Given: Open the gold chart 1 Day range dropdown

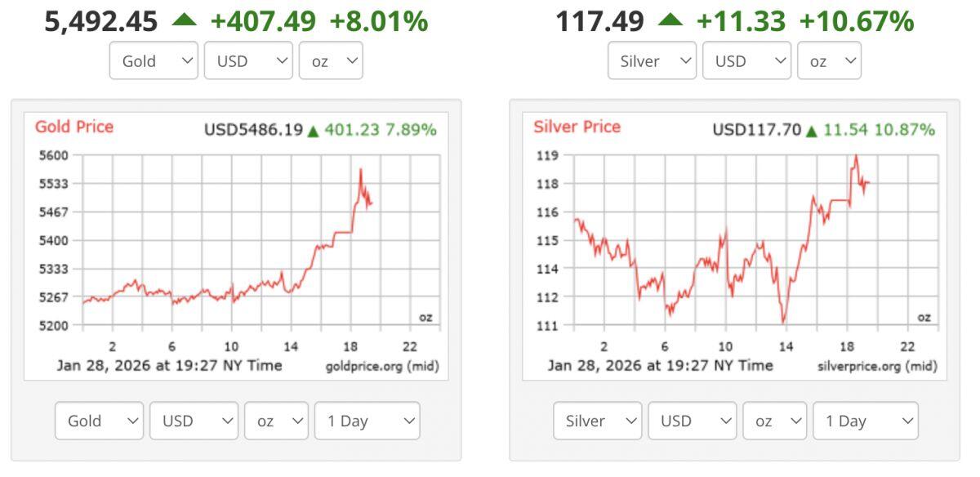Looking at the screenshot, I should point(367,421).
